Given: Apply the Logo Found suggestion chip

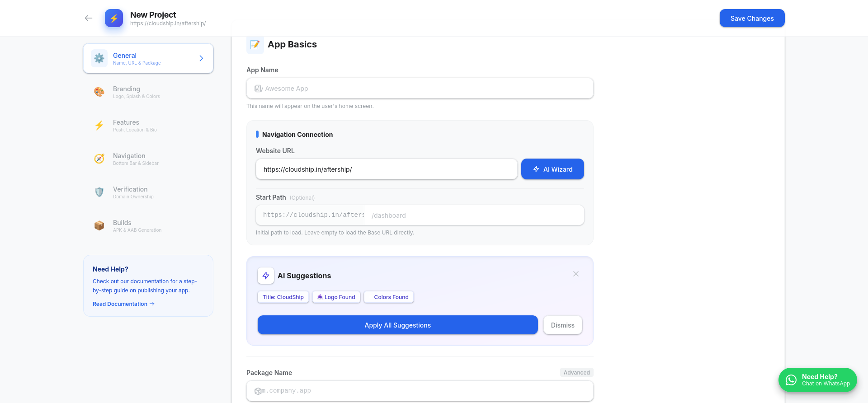Looking at the screenshot, I should tap(336, 297).
